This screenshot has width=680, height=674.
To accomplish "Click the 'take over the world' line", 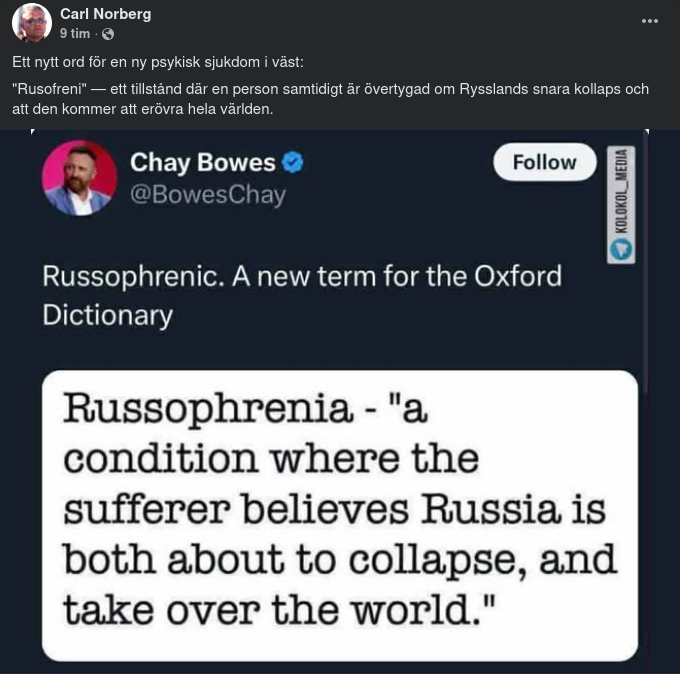I will click(282, 607).
